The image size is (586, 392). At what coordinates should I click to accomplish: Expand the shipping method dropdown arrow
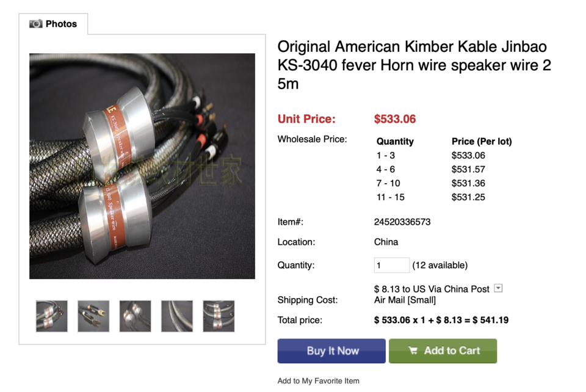coord(498,288)
